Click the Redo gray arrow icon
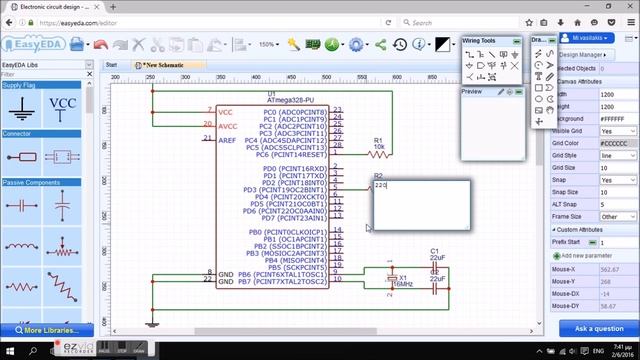 [120, 44]
